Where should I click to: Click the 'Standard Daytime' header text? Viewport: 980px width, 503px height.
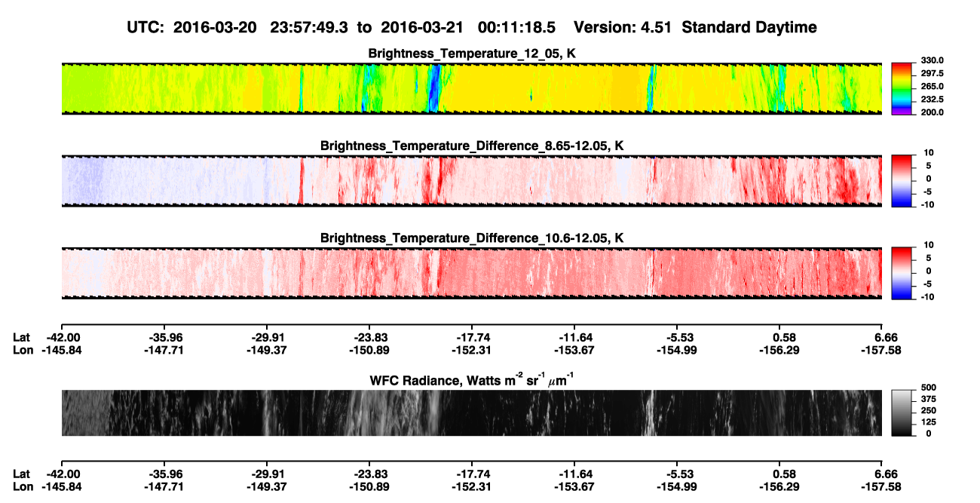click(748, 27)
